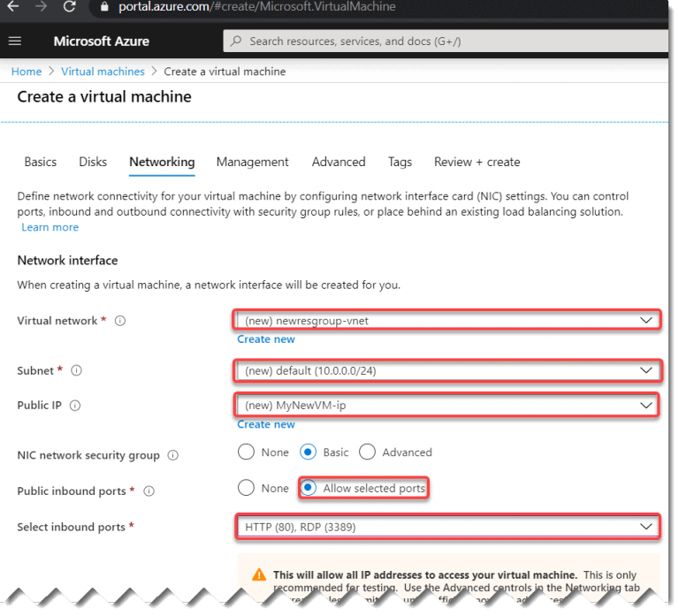Viewport: 679px width, 616px height.
Task: Show info tooltip for Subnet
Action: point(76,371)
